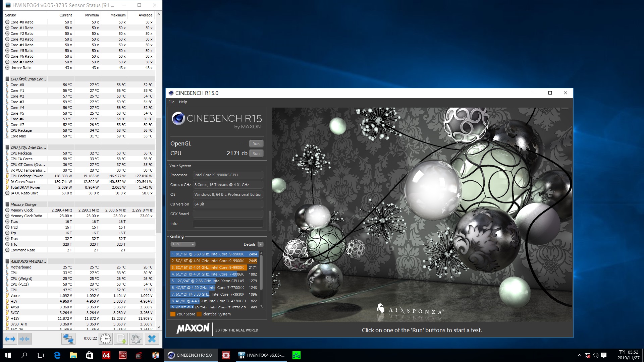644x362 pixels.
Task: Open ROG CPU-Z taskbar icon
Action: click(x=122, y=355)
